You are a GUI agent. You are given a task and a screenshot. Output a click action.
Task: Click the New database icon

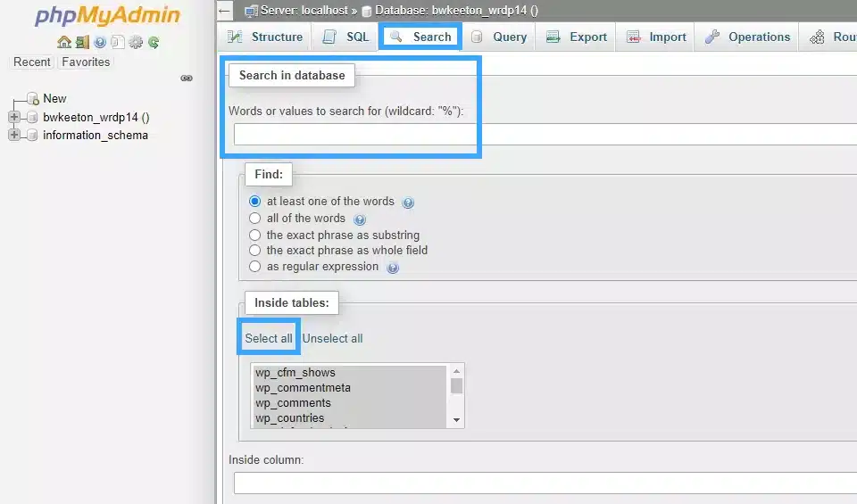pyautogui.click(x=33, y=99)
